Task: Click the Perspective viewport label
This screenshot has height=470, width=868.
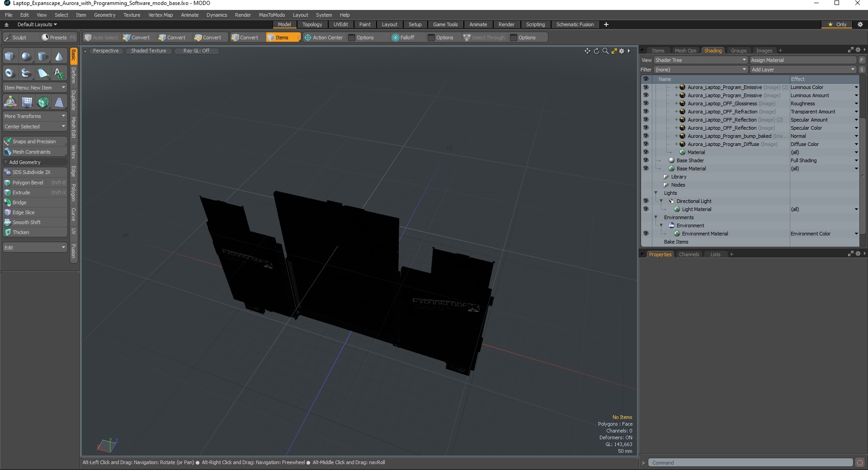Action: [106, 51]
